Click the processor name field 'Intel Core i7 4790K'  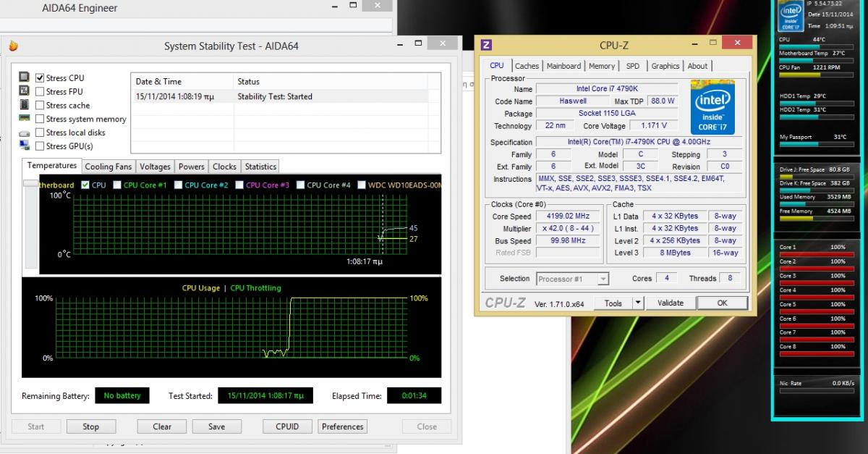pos(606,89)
